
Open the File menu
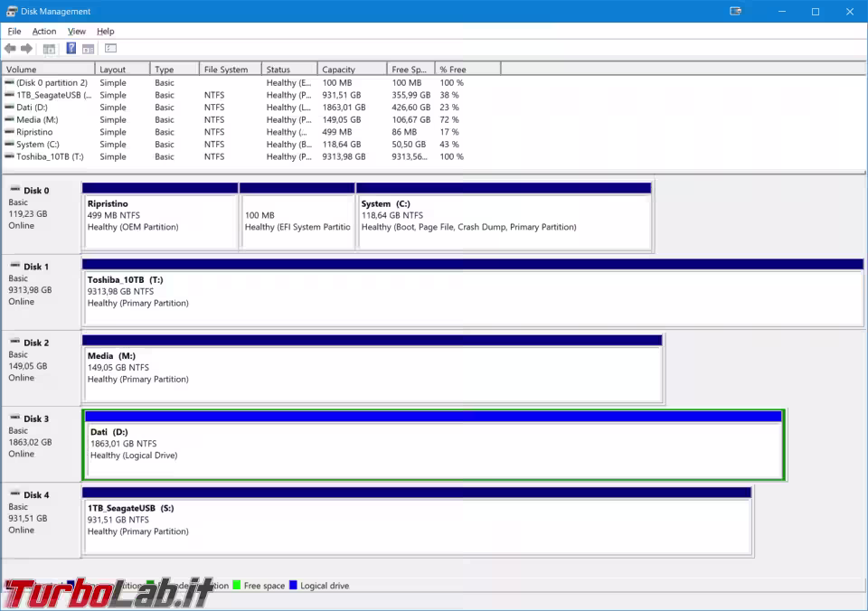click(14, 32)
